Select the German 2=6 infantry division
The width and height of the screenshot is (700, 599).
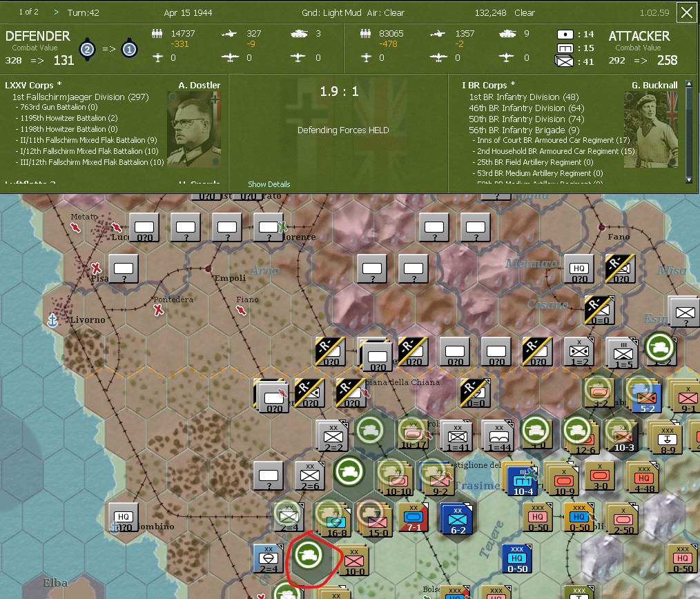[310, 475]
